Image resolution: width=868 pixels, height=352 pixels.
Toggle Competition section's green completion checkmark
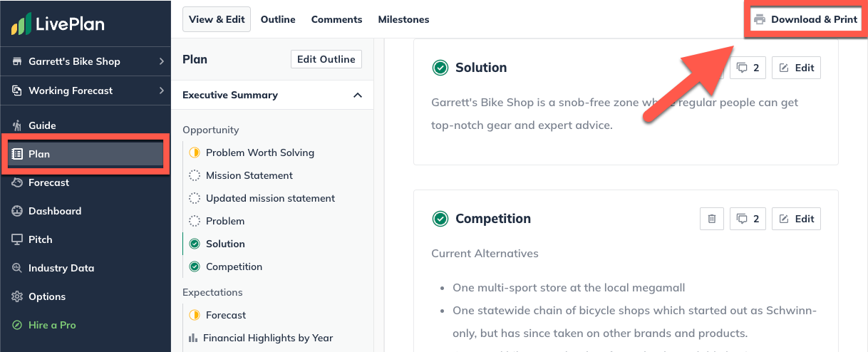[x=440, y=219]
